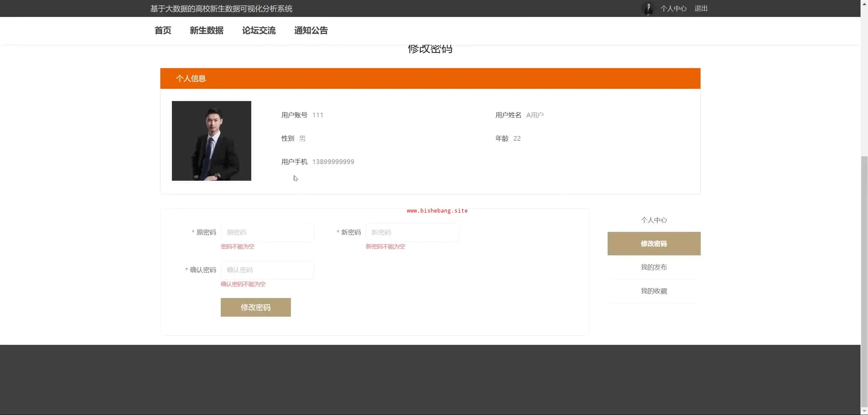The width and height of the screenshot is (868, 415).
Task: Open 新生数据 navigation item
Action: [206, 31]
